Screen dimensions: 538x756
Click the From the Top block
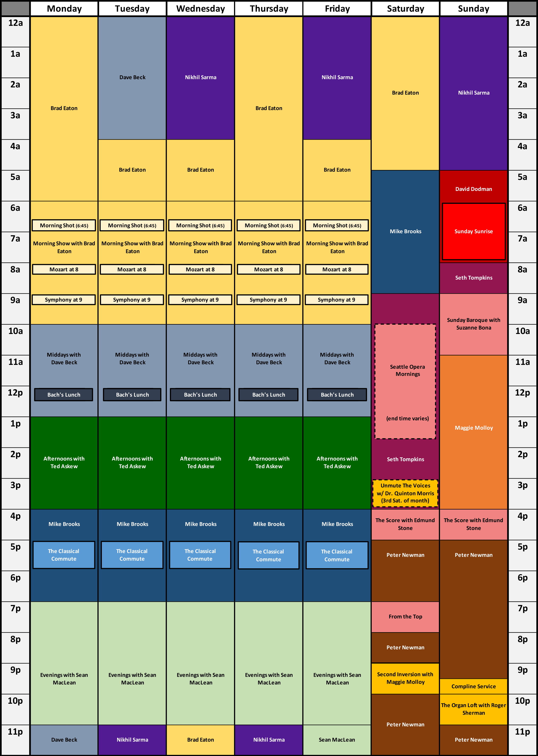tap(405, 617)
